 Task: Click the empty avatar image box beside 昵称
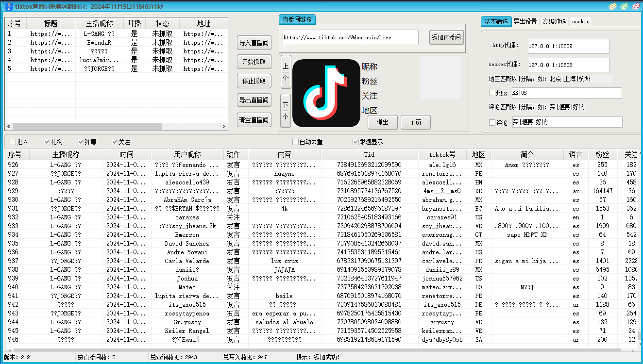[441, 77]
